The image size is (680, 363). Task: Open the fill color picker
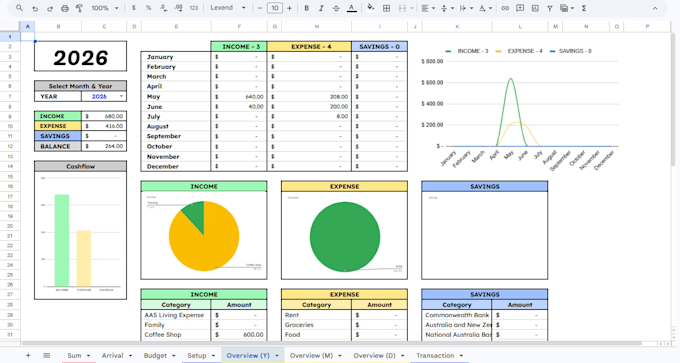[x=370, y=8]
